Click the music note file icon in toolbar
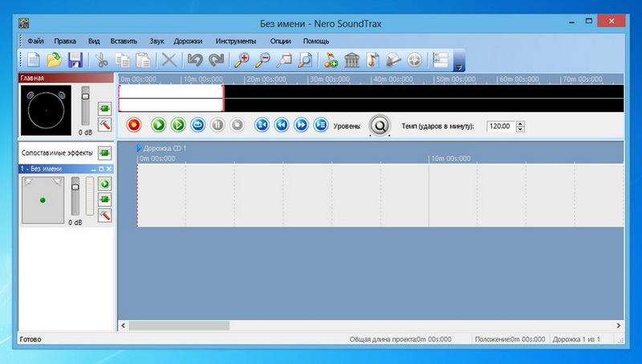Viewport: 642px width, 364px height. [x=372, y=60]
